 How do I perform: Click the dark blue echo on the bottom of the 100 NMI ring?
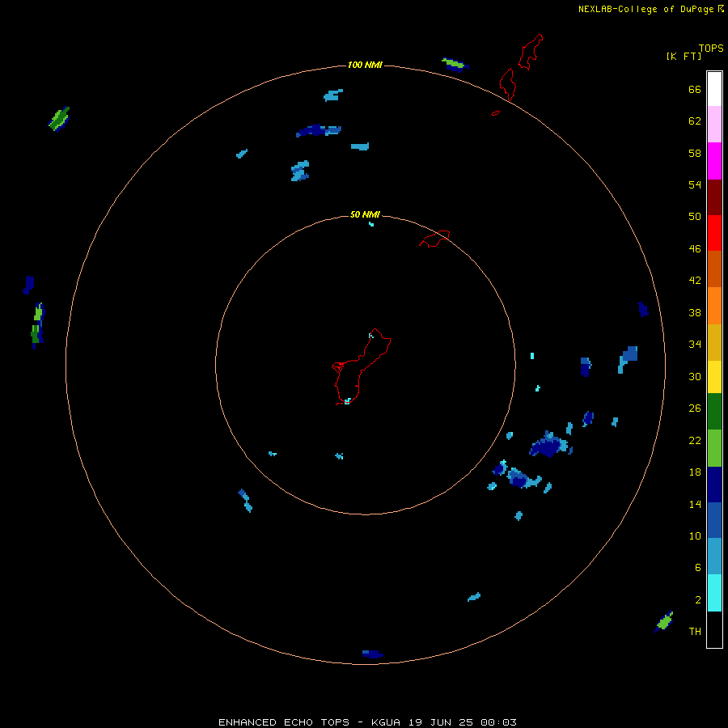pos(372,654)
